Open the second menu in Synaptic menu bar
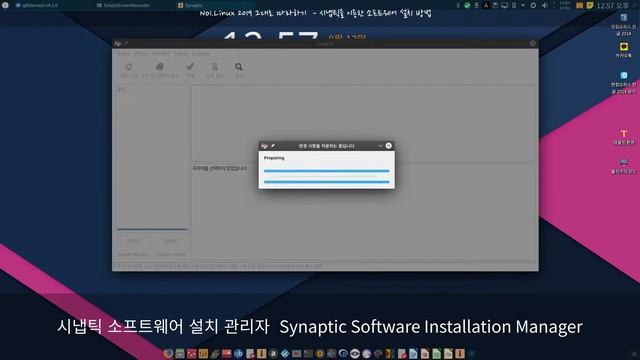This screenshot has height=360, width=640. point(141,54)
